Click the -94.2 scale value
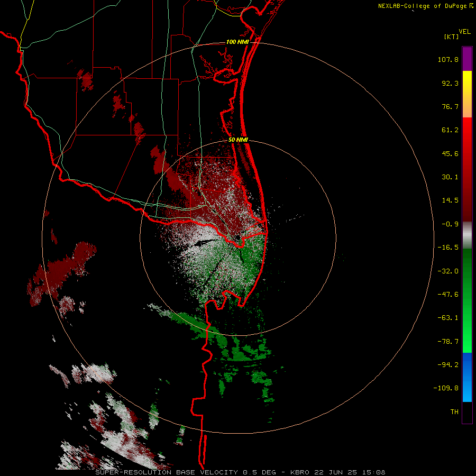This screenshot has height=476, width=476. click(448, 365)
